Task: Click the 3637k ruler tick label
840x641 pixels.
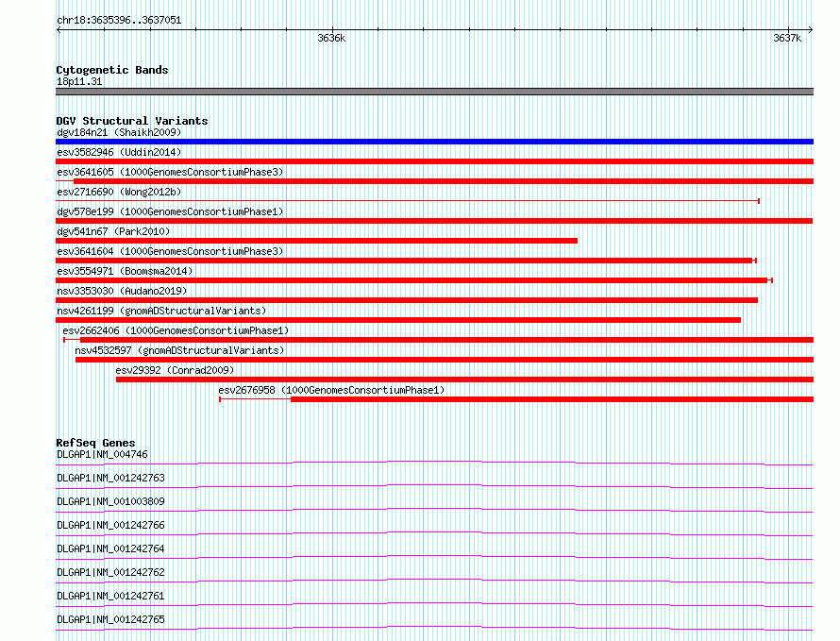Action: pos(787,38)
